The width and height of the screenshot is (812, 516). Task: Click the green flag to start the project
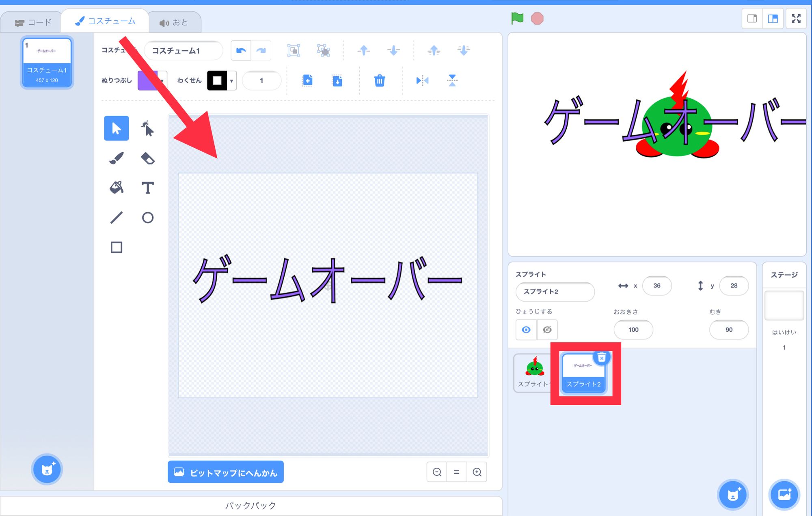tap(517, 18)
